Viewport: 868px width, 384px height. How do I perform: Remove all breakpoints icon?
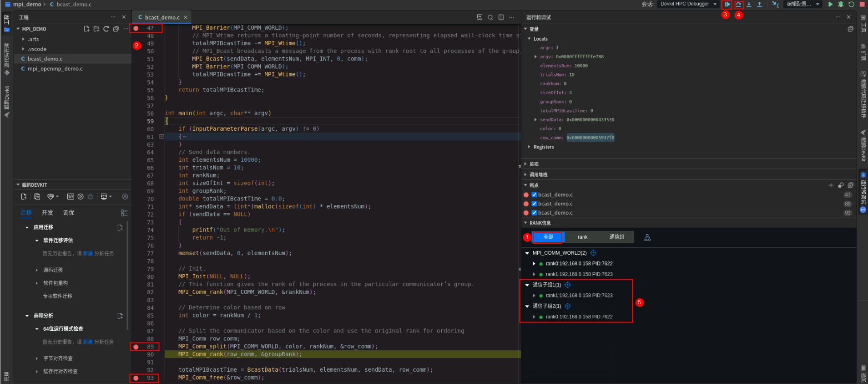pos(850,185)
